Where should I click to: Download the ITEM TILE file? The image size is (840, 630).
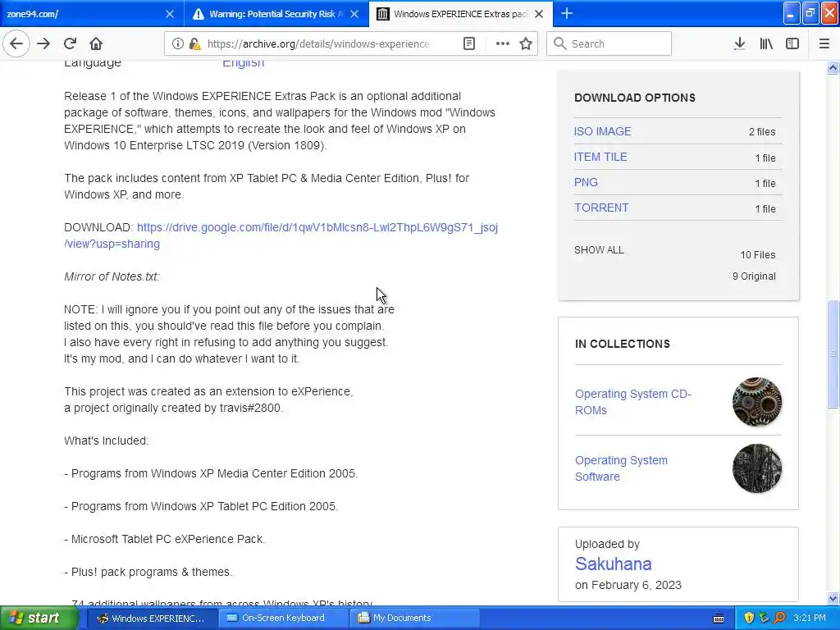click(600, 157)
